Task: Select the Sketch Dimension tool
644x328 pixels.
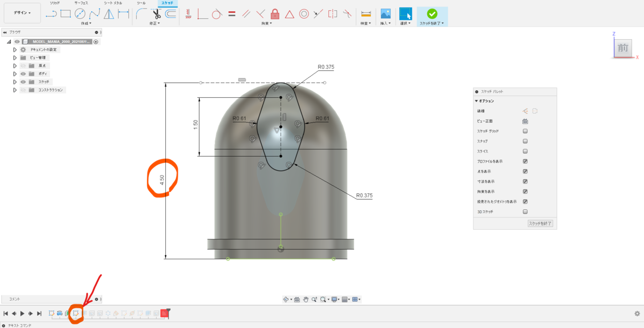Action: click(123, 14)
